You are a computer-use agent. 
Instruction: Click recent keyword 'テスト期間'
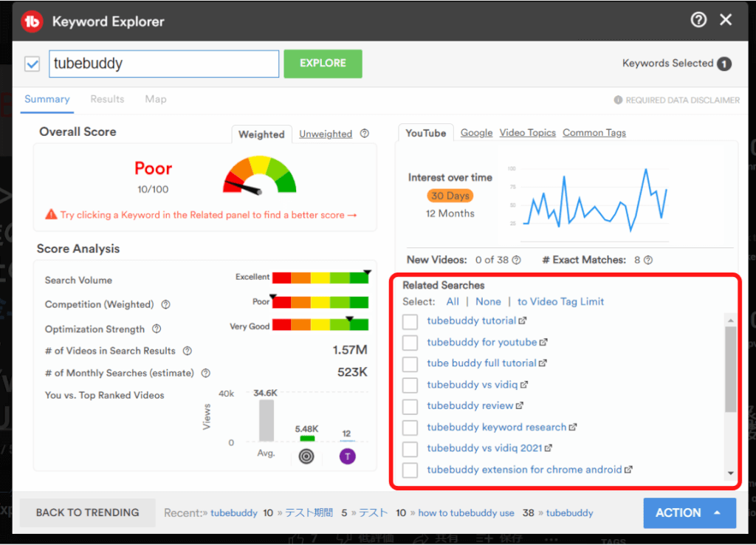tap(309, 513)
